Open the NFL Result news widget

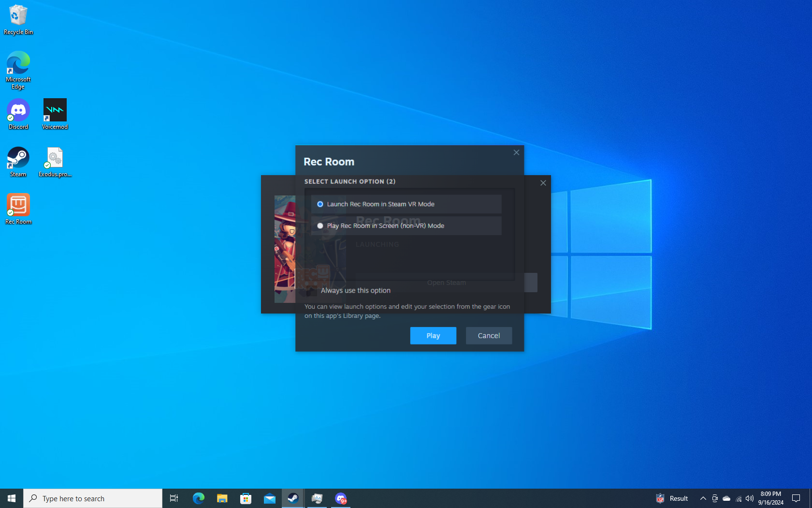pyautogui.click(x=672, y=498)
